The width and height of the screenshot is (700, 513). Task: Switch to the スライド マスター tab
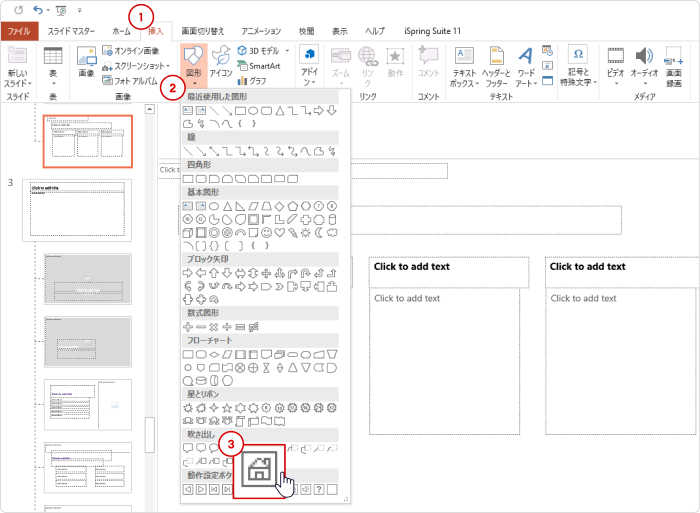pyautogui.click(x=71, y=31)
